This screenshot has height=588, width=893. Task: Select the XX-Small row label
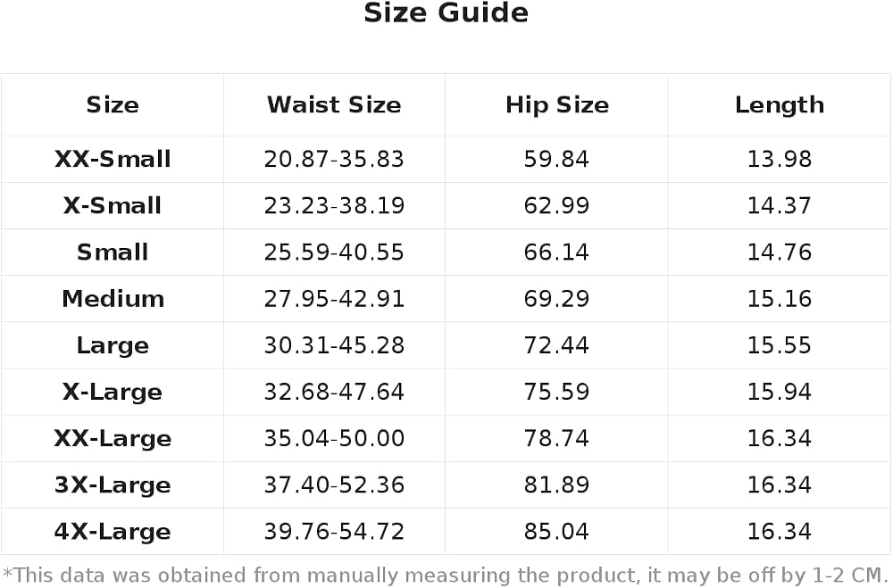click(113, 159)
